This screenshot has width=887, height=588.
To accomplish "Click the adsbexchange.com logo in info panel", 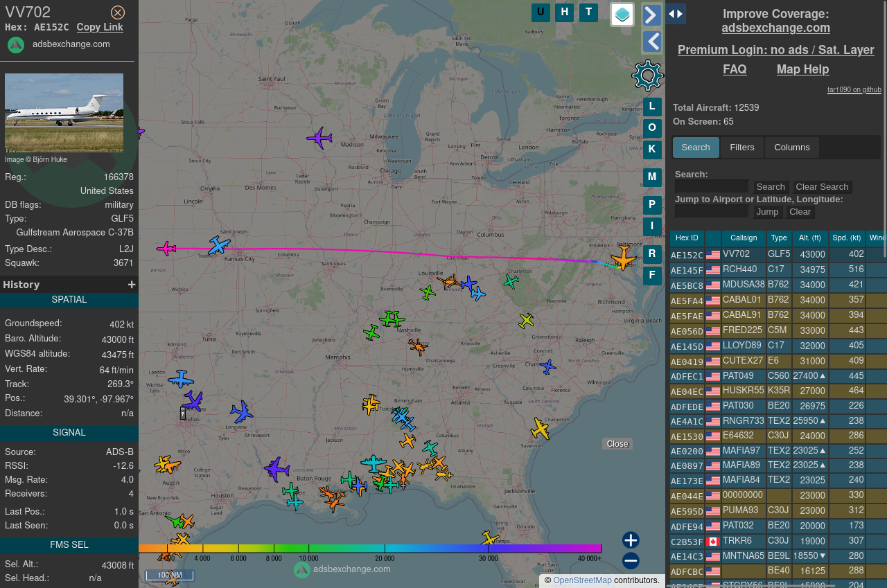I will (x=16, y=45).
